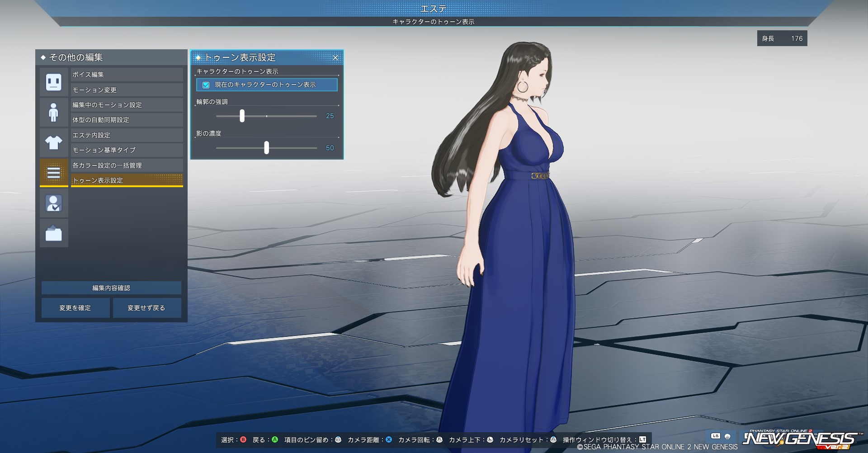Image resolution: width=868 pixels, height=453 pixels.
Task: Click the 編集内容確認 button
Action: pos(111,288)
